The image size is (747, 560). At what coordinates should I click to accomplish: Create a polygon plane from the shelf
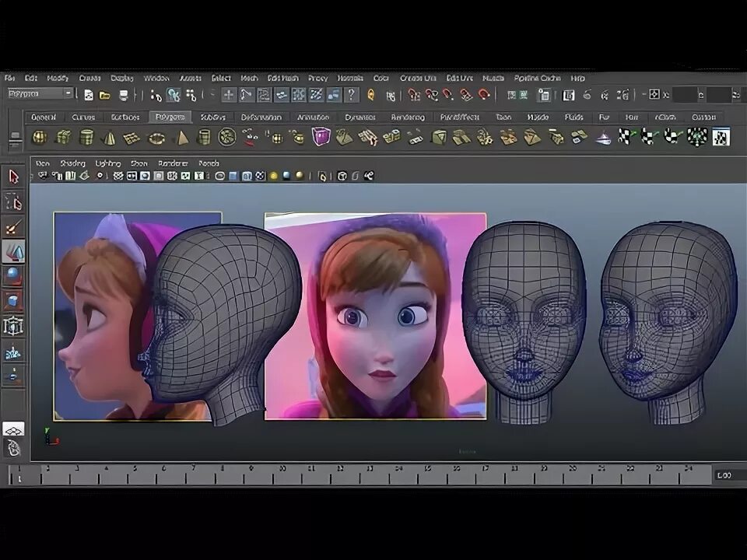point(132,138)
